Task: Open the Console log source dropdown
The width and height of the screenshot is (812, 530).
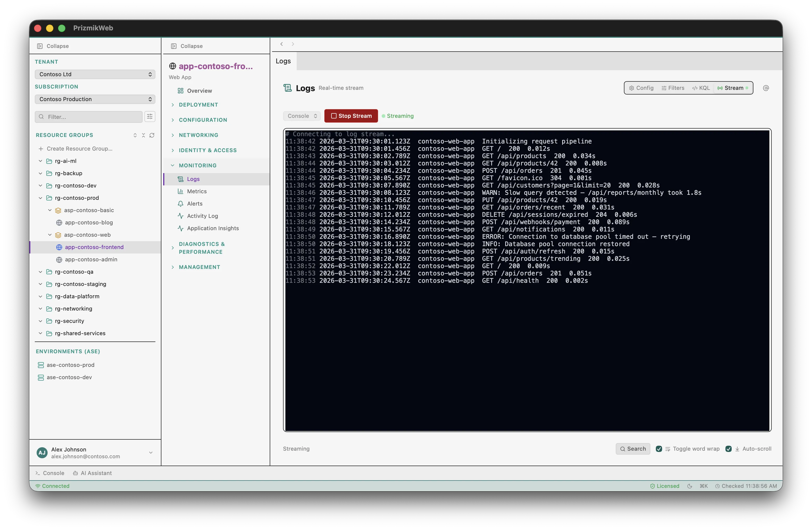Action: tap(301, 116)
